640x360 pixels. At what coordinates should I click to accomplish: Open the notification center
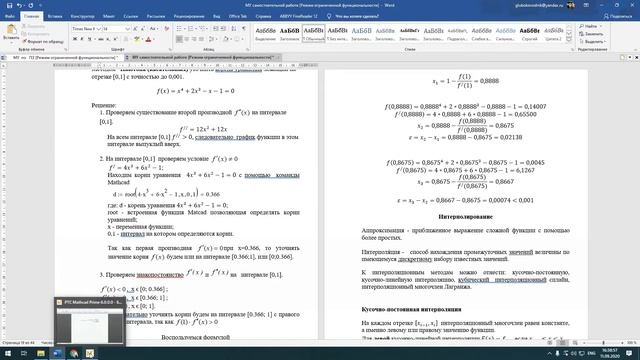click(x=629, y=353)
